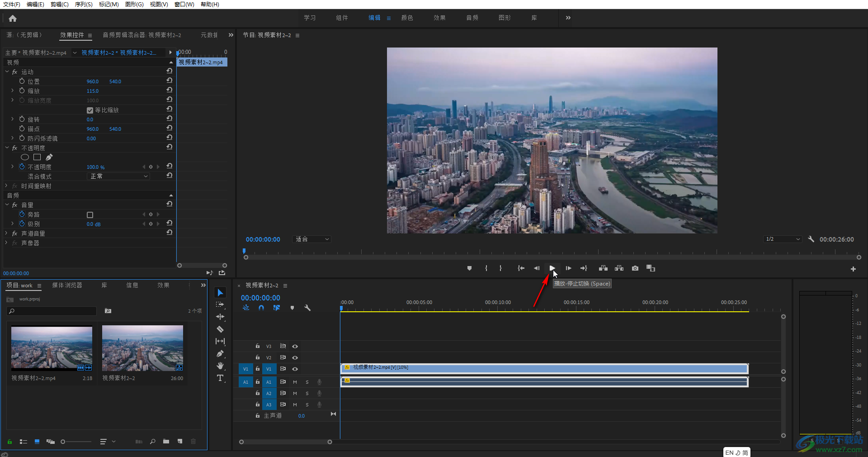Mute the A1 audio track
This screenshot has width=868, height=457.
pos(295,382)
